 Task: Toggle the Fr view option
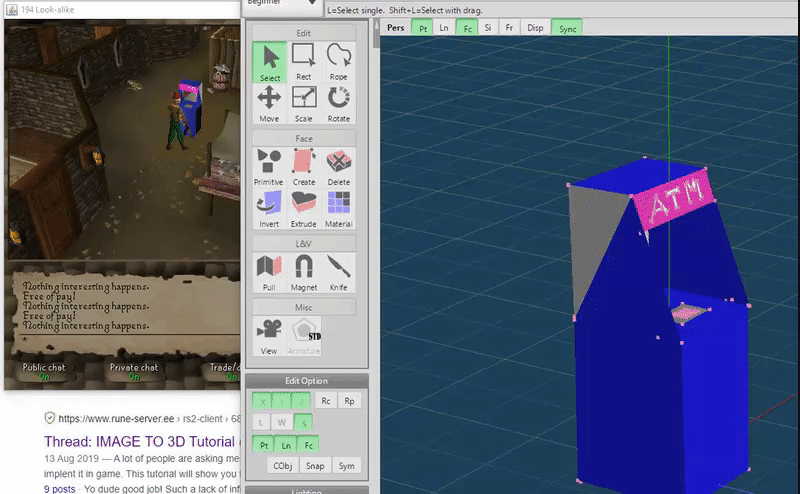click(509, 28)
